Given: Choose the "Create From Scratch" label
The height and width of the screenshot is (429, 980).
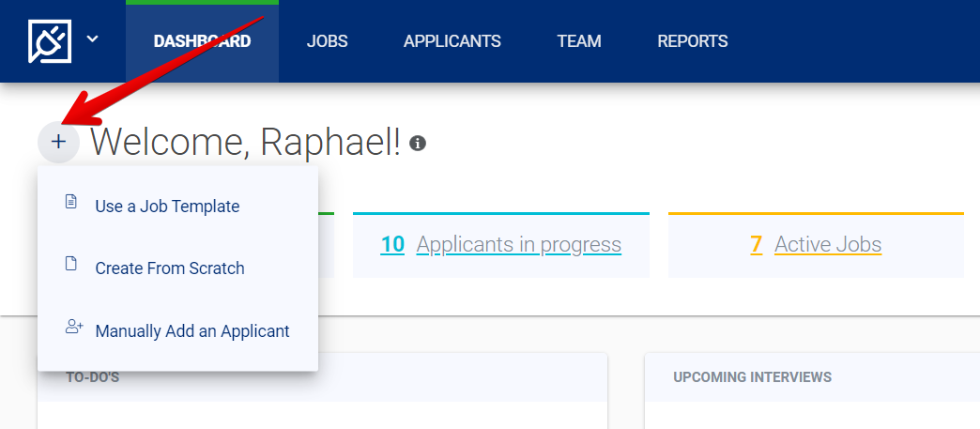Looking at the screenshot, I should coord(170,268).
